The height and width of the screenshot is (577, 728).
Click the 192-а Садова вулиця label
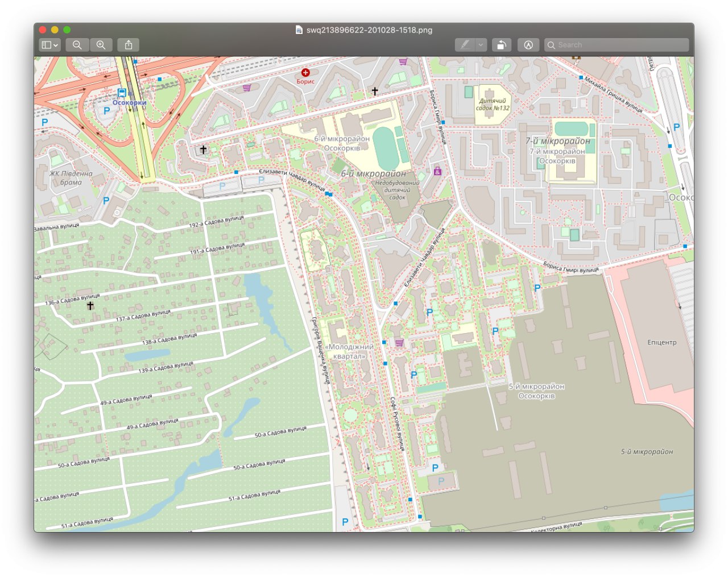(x=217, y=222)
